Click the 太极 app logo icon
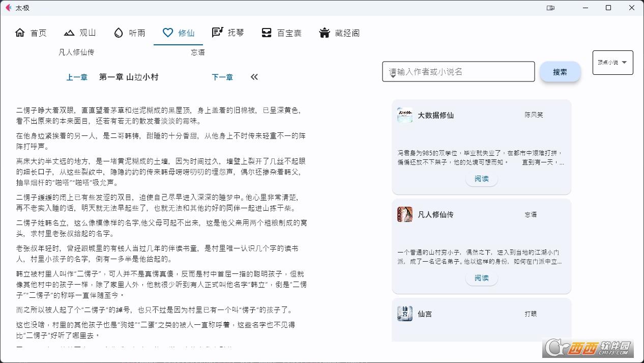This screenshot has height=363, width=644. coord(8,8)
